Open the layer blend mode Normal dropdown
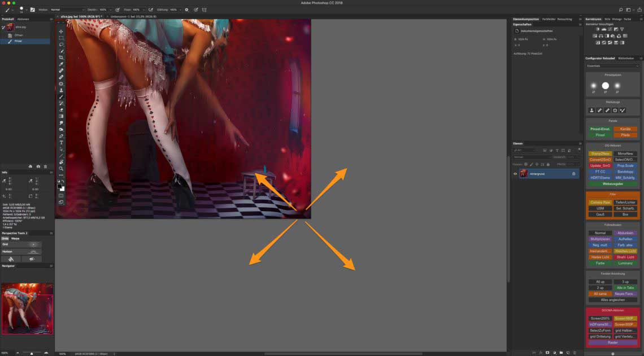Viewport: 644px width, 356px height. 532,157
